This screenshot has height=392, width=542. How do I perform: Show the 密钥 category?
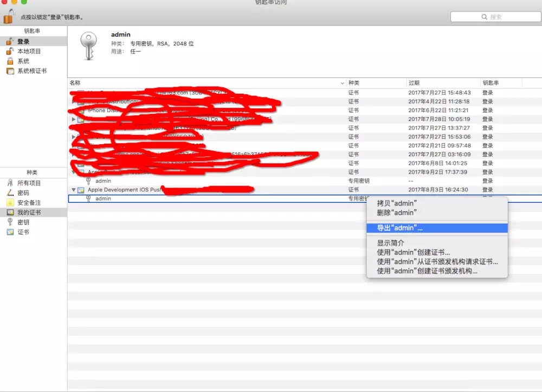click(34, 222)
